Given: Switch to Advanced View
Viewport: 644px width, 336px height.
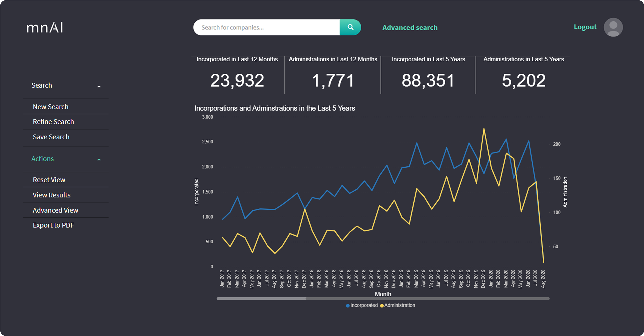Looking at the screenshot, I should 55,210.
